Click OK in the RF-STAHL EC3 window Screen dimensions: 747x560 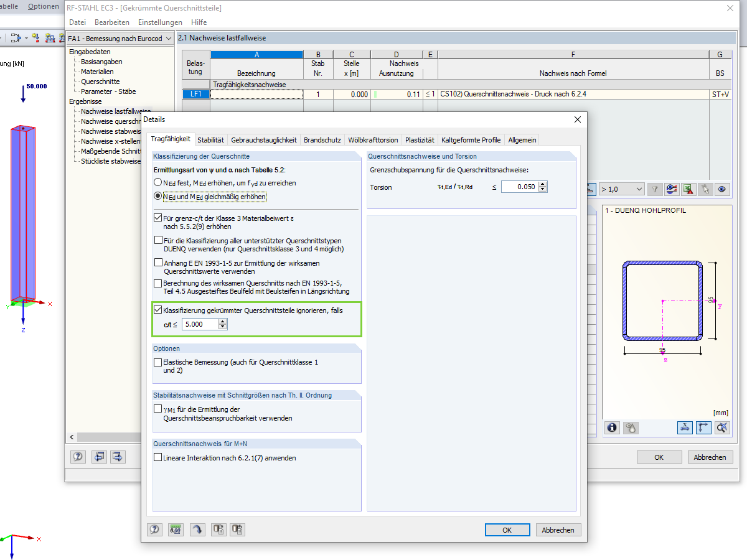[659, 457]
